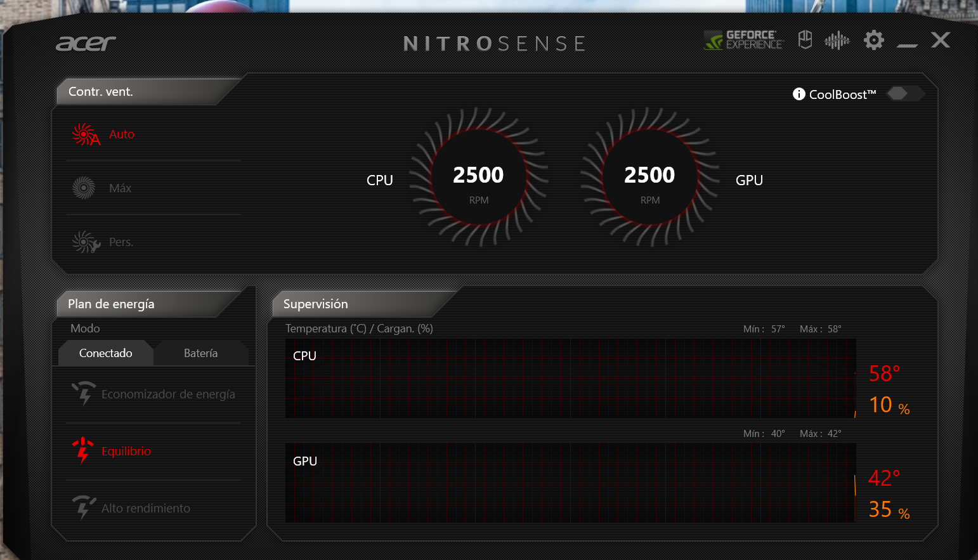Switch to the Batería tab
Image resolution: width=978 pixels, height=560 pixels.
pos(201,353)
